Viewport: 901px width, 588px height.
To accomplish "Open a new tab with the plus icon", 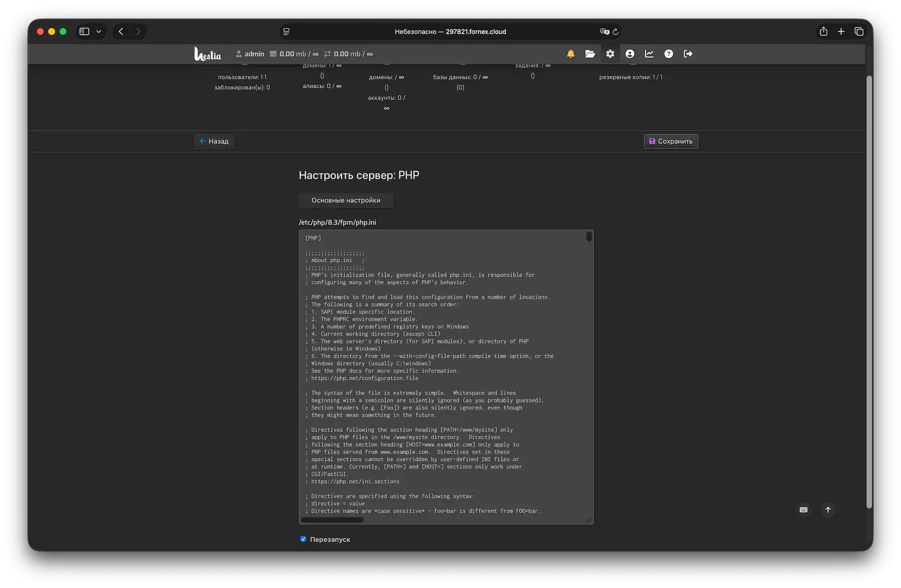I will 841,31.
